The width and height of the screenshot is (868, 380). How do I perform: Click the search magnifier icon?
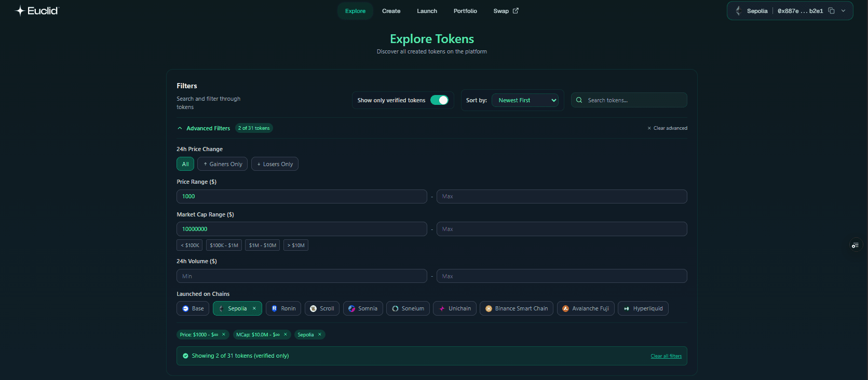coord(579,100)
